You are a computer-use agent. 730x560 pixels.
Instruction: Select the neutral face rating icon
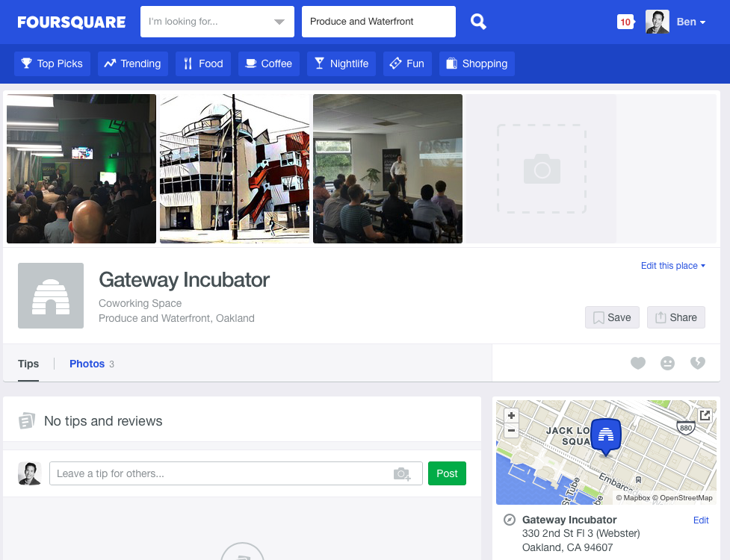668,363
